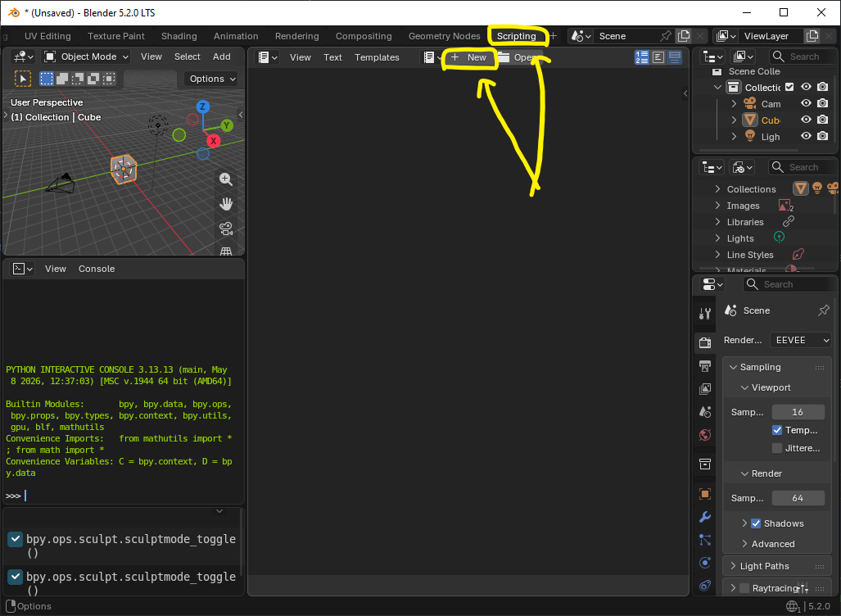
Task: Select the Tweak select tool icon
Action: 23,79
